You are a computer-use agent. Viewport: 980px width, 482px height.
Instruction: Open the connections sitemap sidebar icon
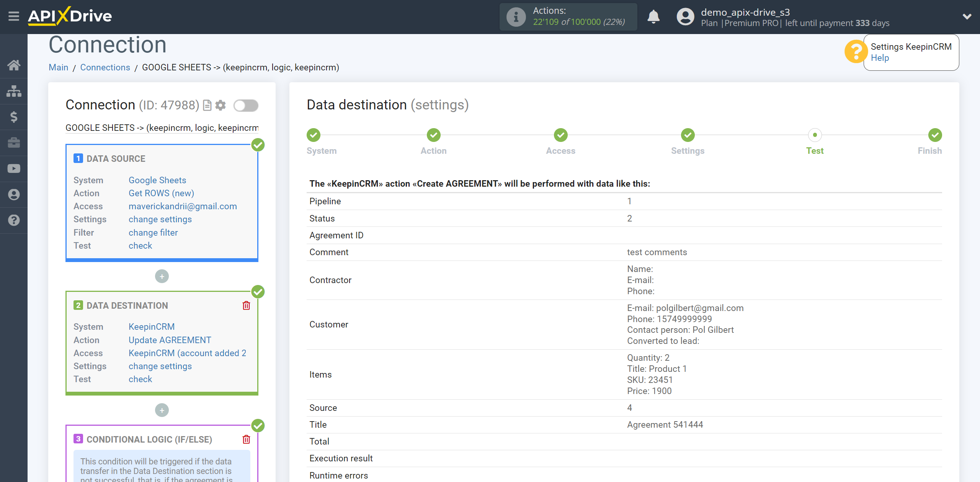14,91
